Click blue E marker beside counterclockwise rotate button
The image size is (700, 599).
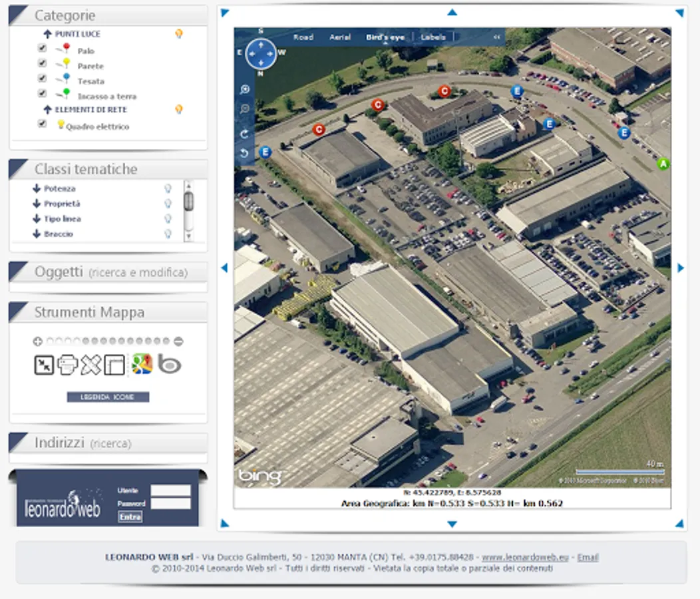(265, 152)
